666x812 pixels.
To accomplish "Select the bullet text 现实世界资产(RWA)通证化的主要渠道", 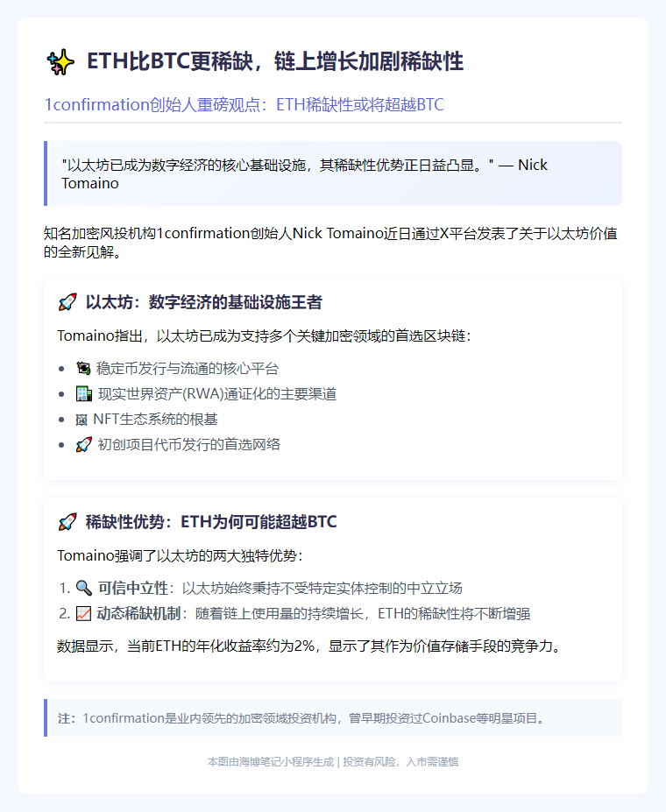I will coord(217,393).
